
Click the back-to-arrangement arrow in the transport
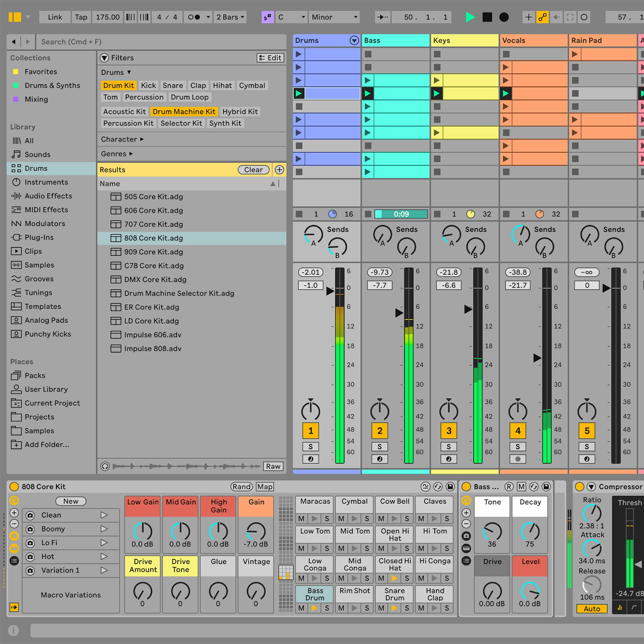(557, 17)
